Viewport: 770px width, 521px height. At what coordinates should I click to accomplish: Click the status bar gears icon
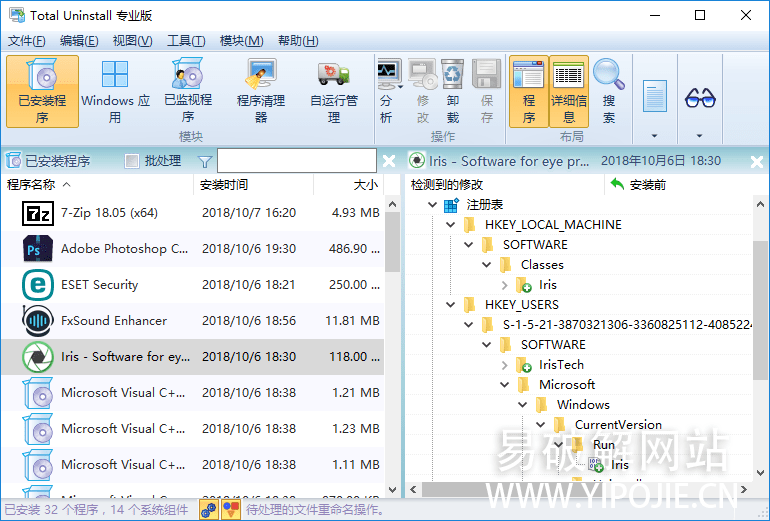[209, 510]
